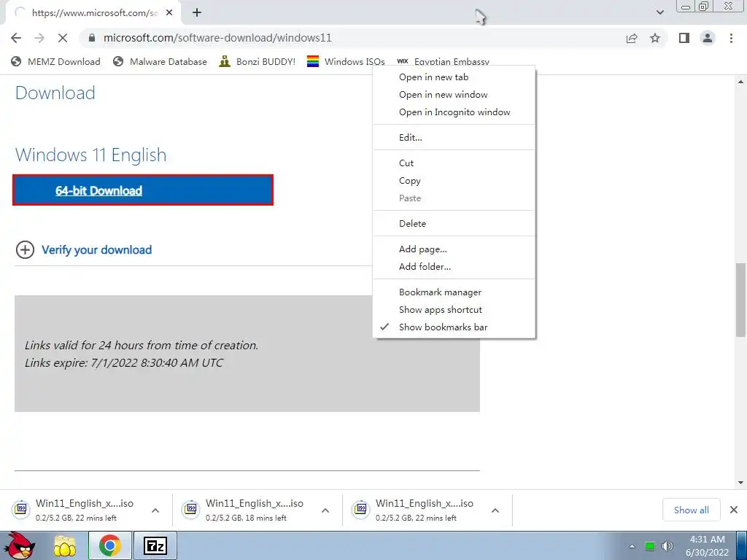
Task: Open Verify your download link
Action: tap(97, 250)
